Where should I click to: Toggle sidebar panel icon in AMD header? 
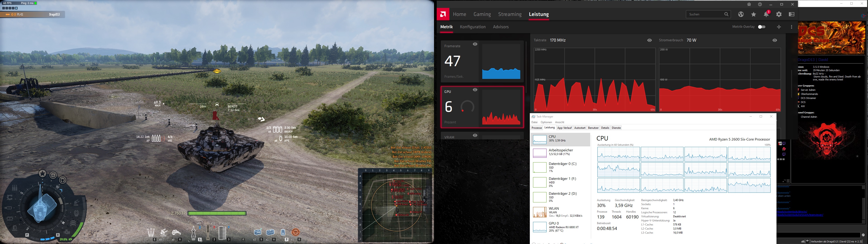pyautogui.click(x=792, y=14)
